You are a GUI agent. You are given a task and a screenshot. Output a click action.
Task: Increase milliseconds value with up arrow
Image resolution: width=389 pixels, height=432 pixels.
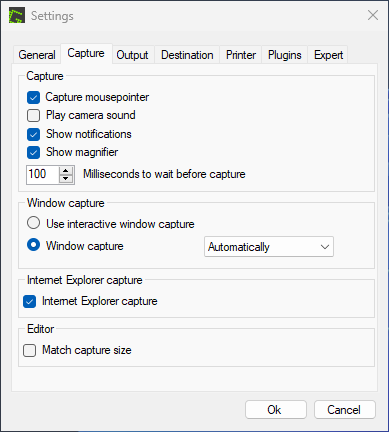pos(66,171)
